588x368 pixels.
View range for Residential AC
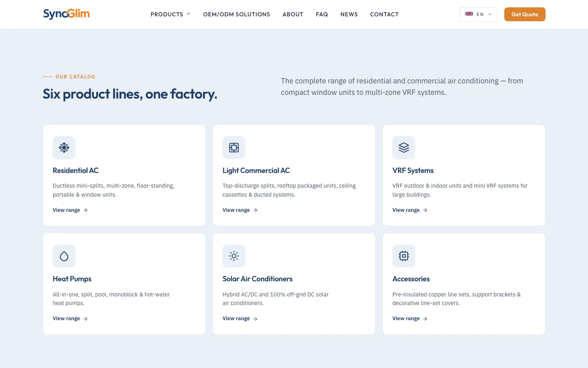tap(70, 210)
